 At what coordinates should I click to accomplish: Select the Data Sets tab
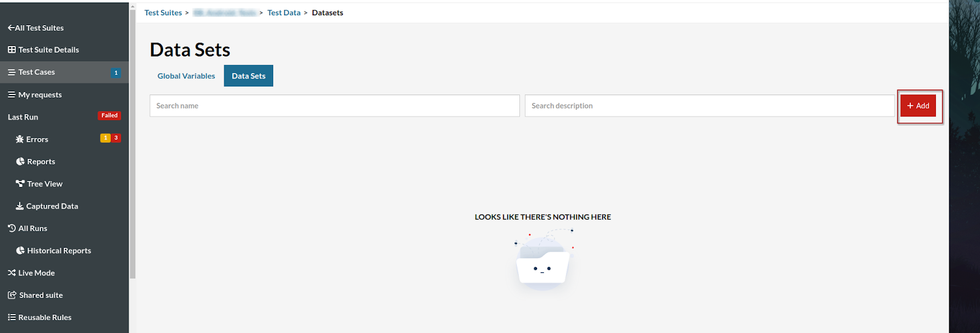point(249,76)
